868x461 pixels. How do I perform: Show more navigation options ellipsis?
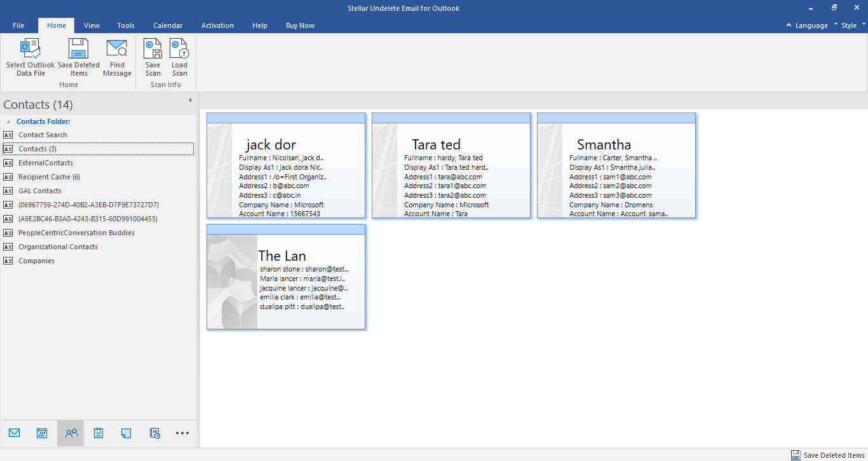pyautogui.click(x=182, y=433)
